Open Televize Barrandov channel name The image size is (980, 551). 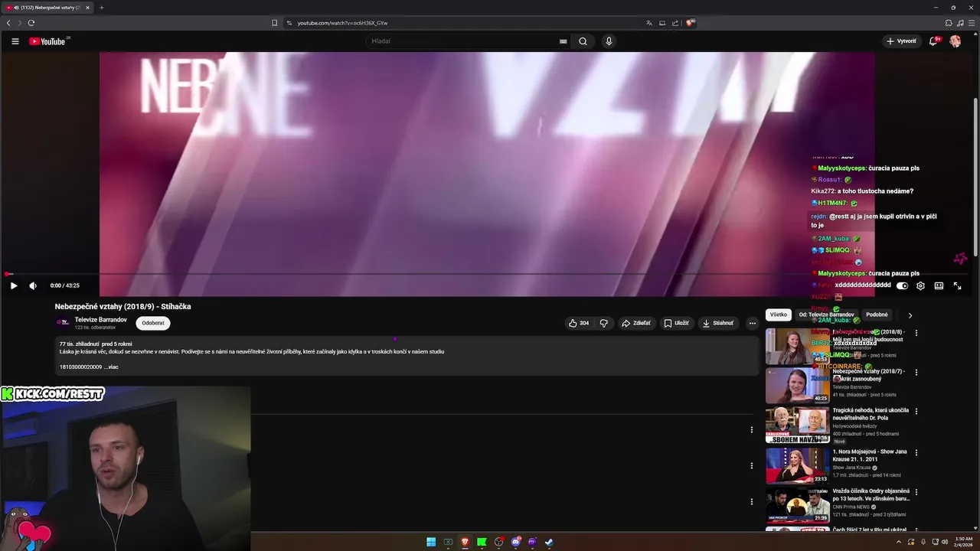pos(100,320)
